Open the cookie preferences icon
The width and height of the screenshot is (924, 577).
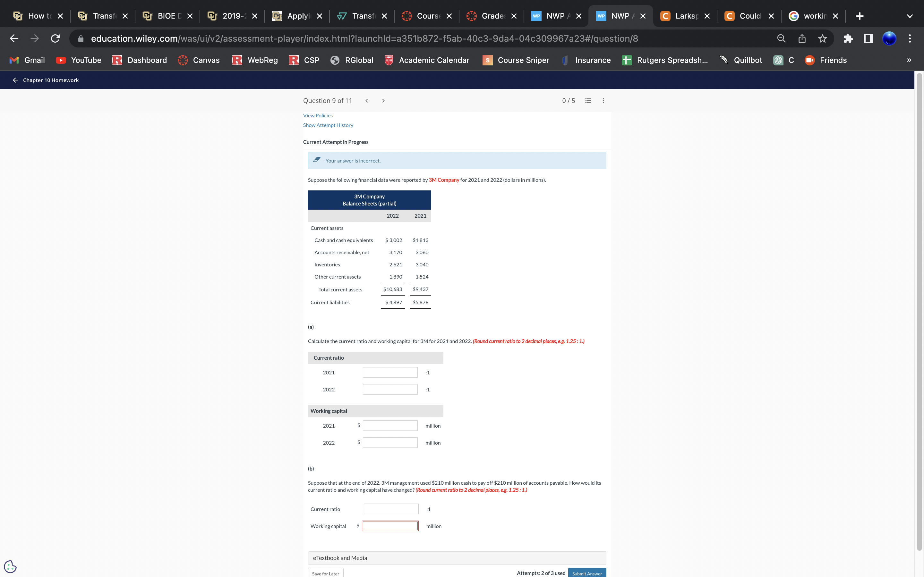click(10, 566)
